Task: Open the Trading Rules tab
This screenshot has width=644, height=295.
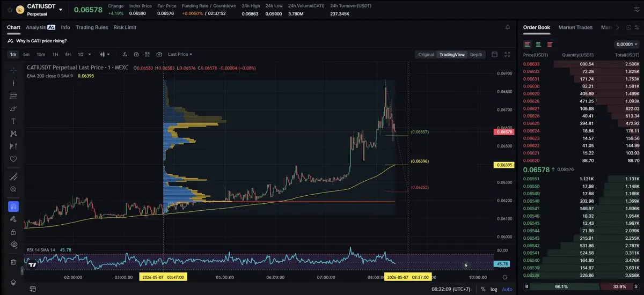Action: 92,27
